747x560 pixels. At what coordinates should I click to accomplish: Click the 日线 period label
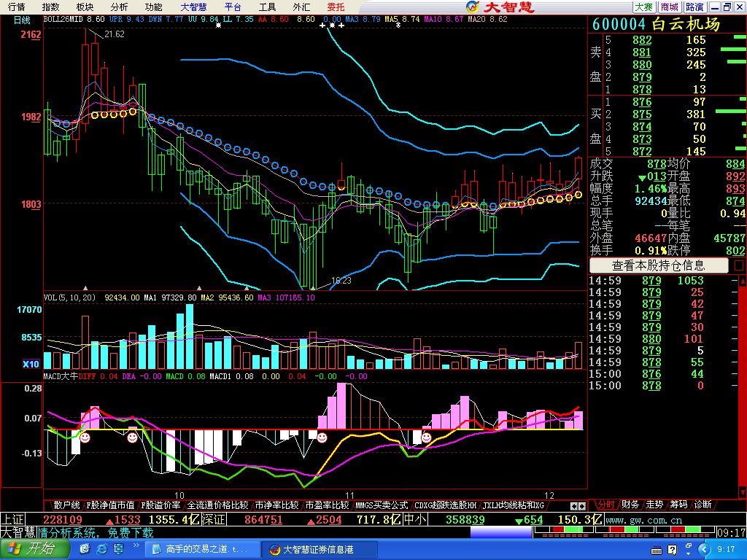[x=22, y=20]
